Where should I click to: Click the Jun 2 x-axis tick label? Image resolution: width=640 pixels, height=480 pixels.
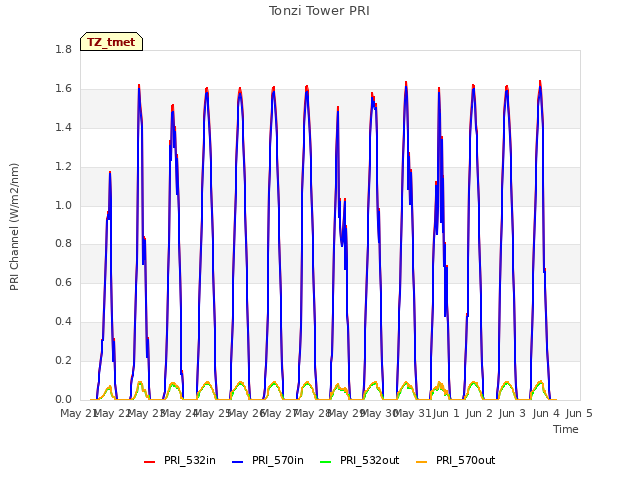click(479, 413)
